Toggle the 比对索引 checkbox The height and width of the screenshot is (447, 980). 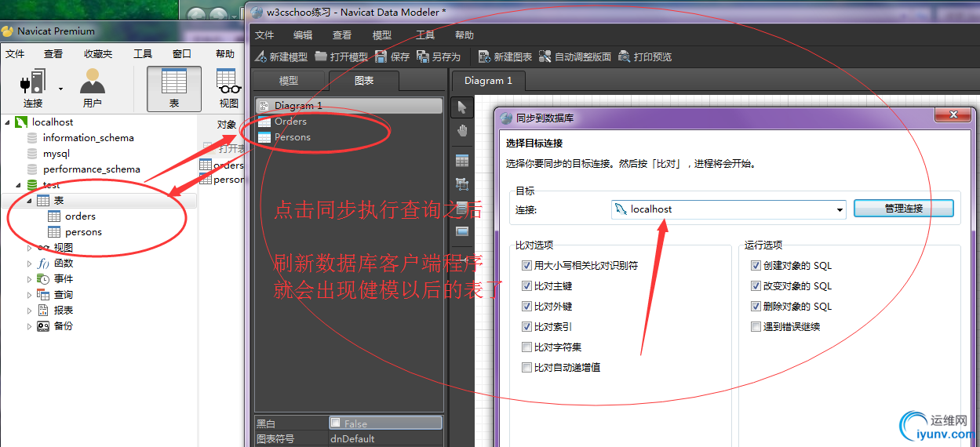point(526,327)
